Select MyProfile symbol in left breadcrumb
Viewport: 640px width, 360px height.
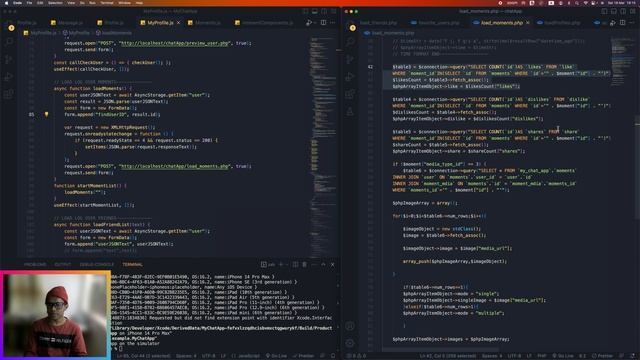76,33
